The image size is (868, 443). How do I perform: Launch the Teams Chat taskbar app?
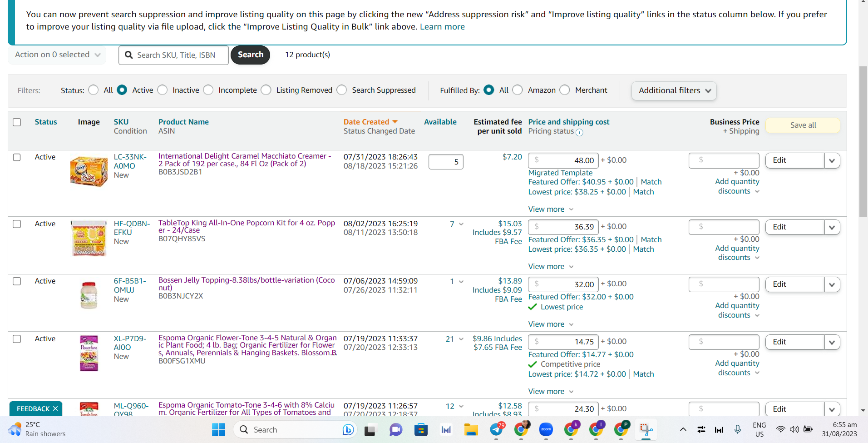(x=396, y=429)
